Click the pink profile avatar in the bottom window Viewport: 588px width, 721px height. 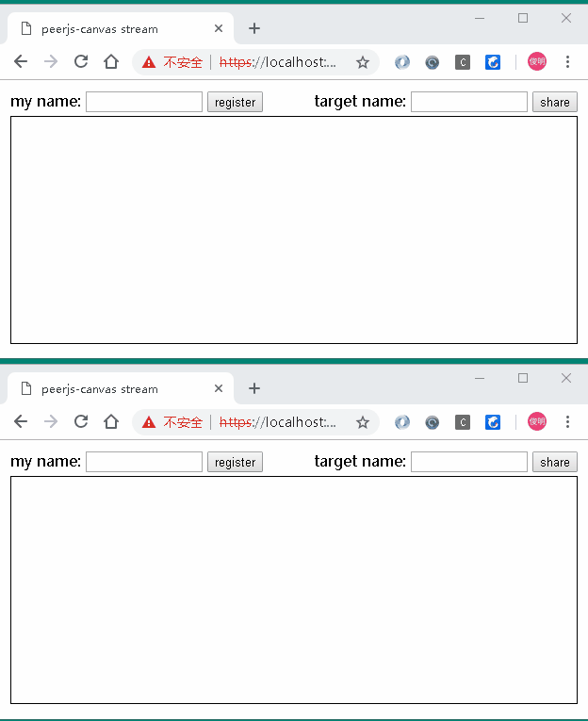pos(537,421)
